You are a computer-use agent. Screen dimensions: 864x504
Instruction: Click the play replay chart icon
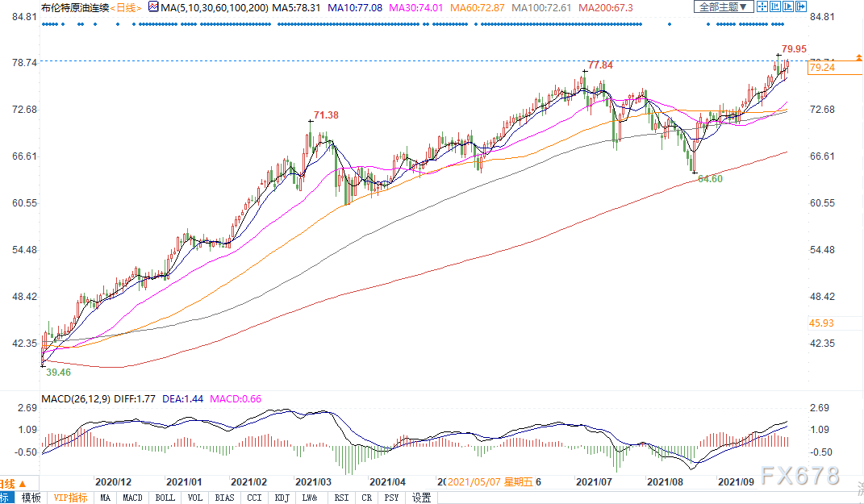(x=788, y=7)
